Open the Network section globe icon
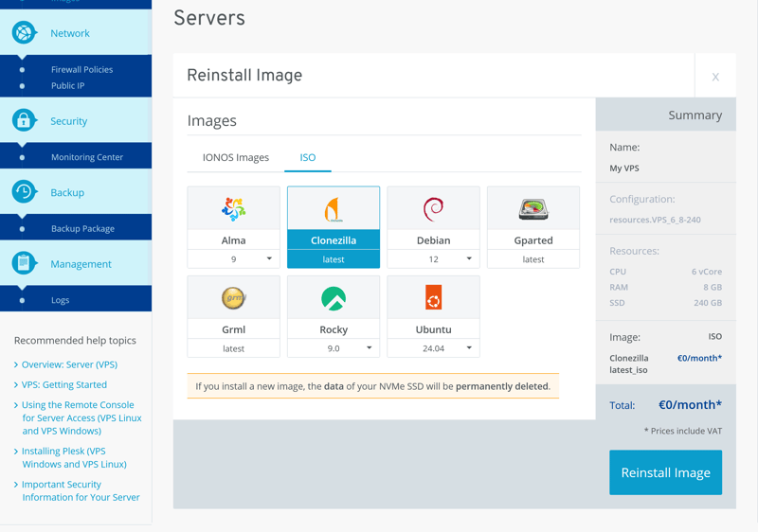758x532 pixels. pyautogui.click(x=24, y=33)
